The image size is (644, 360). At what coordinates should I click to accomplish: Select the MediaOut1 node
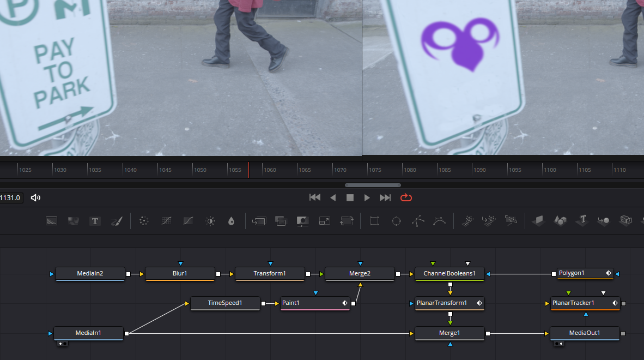585,333
